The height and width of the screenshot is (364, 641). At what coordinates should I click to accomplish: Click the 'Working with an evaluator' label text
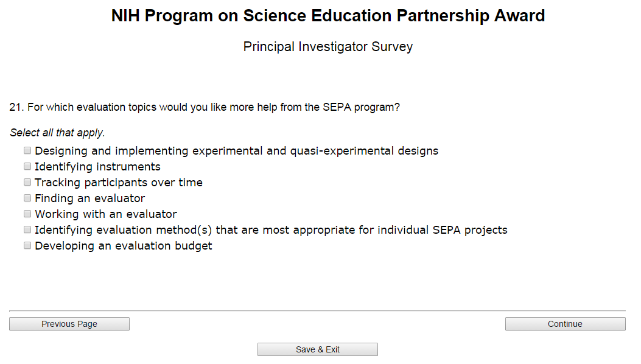pos(106,214)
